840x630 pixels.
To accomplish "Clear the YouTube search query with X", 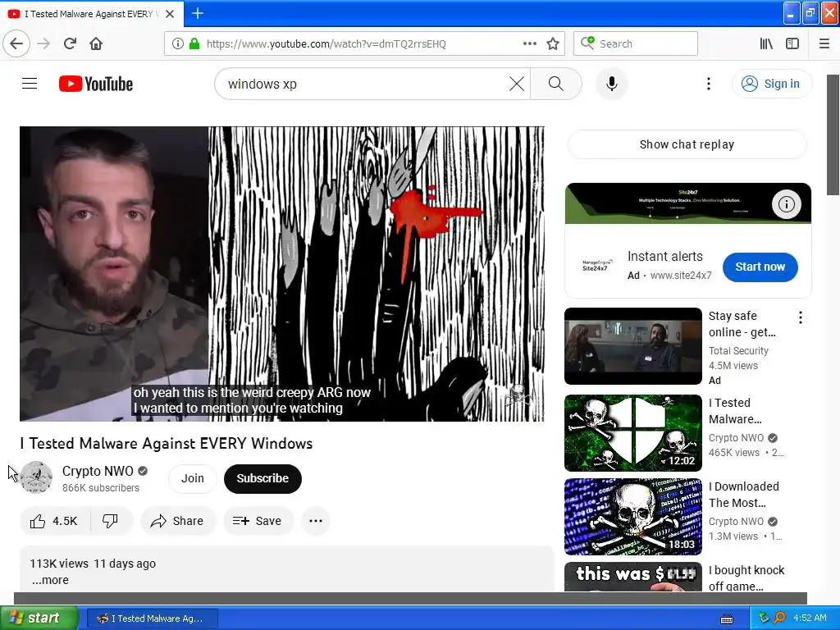I will coord(517,84).
